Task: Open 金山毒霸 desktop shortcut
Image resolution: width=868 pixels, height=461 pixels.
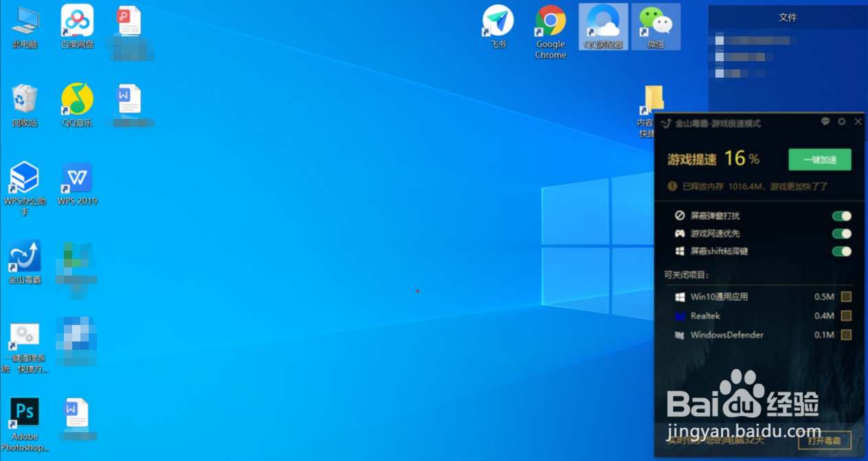Action: pyautogui.click(x=25, y=262)
